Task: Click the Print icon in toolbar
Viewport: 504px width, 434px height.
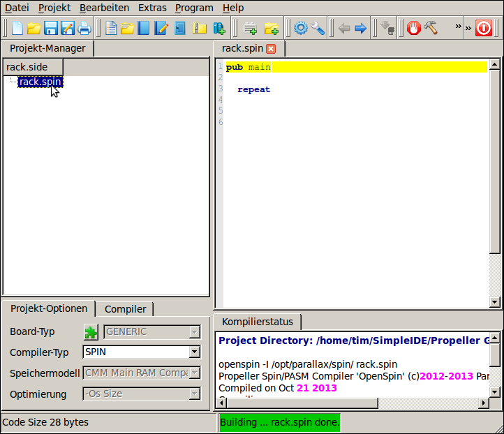Action: [84, 29]
